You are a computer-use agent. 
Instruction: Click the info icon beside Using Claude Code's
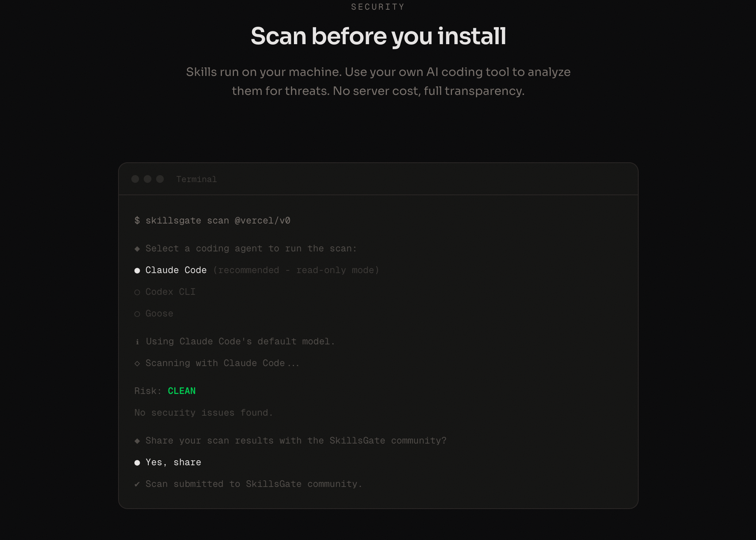137,342
